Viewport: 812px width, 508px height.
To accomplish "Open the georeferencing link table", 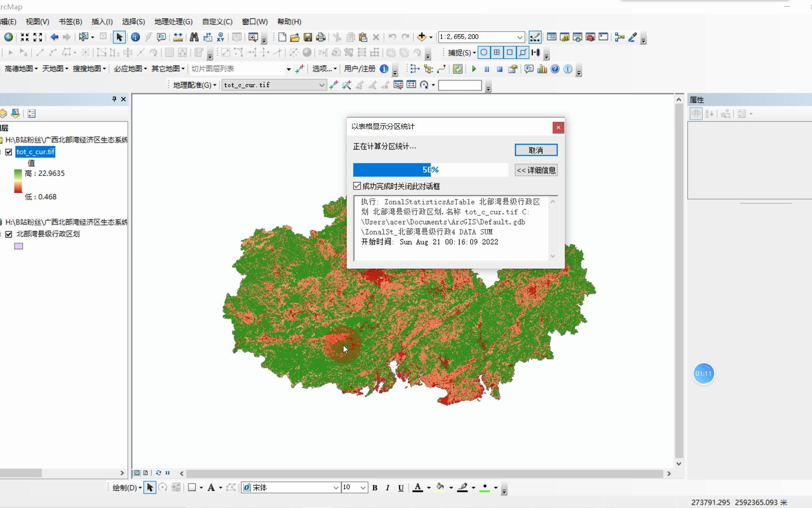I will [411, 85].
